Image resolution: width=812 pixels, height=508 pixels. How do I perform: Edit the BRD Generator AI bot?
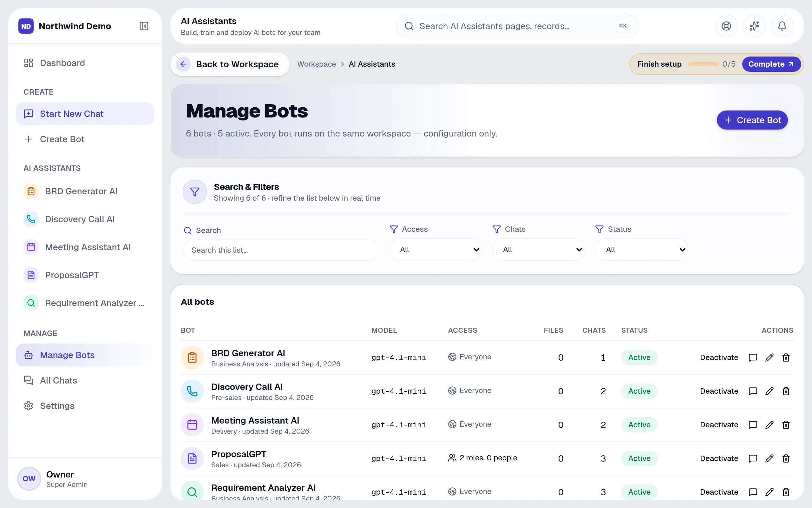(x=769, y=358)
